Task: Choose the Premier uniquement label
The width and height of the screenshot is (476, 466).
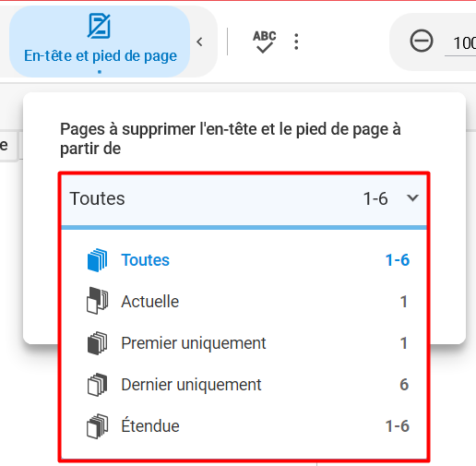Action: tap(194, 343)
